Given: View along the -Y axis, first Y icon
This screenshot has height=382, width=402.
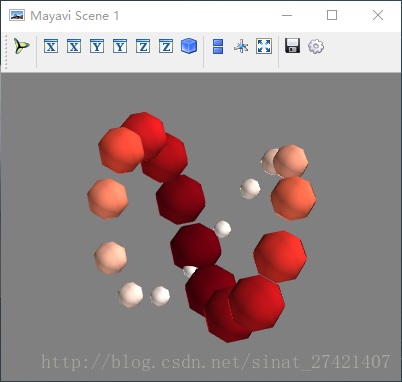Looking at the screenshot, I should click(x=97, y=46).
